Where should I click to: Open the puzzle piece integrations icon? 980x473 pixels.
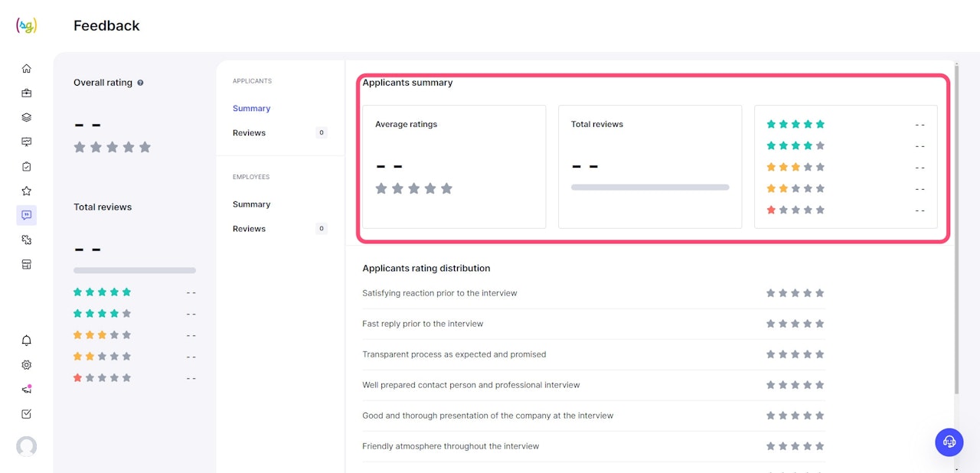point(27,240)
